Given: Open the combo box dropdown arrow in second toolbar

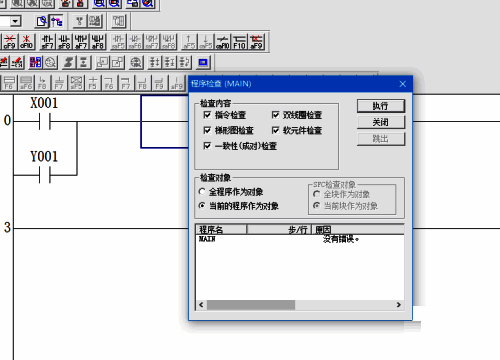Looking at the screenshot, I should 15,22.
